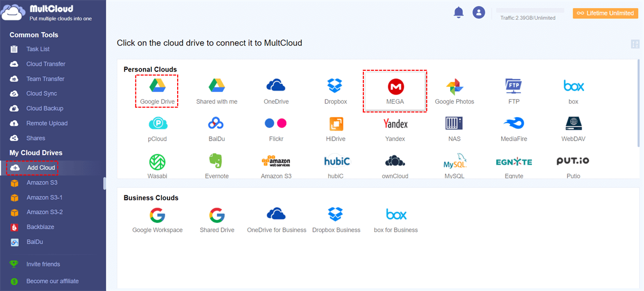Add Wasabi cloud storage
644x291 pixels.
157,166
